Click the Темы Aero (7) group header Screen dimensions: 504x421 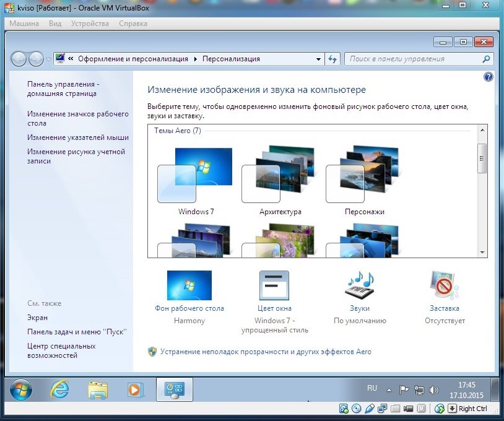178,131
